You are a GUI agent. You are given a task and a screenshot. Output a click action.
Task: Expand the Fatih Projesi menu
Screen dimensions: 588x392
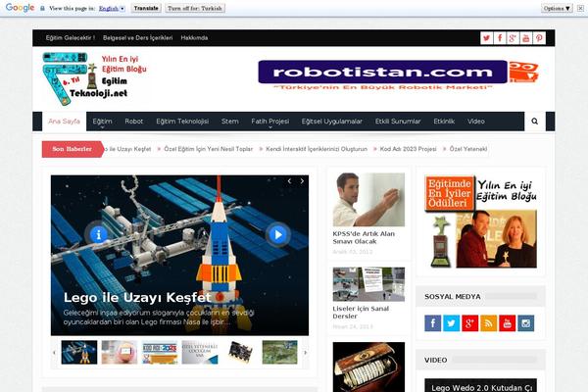pos(270,122)
